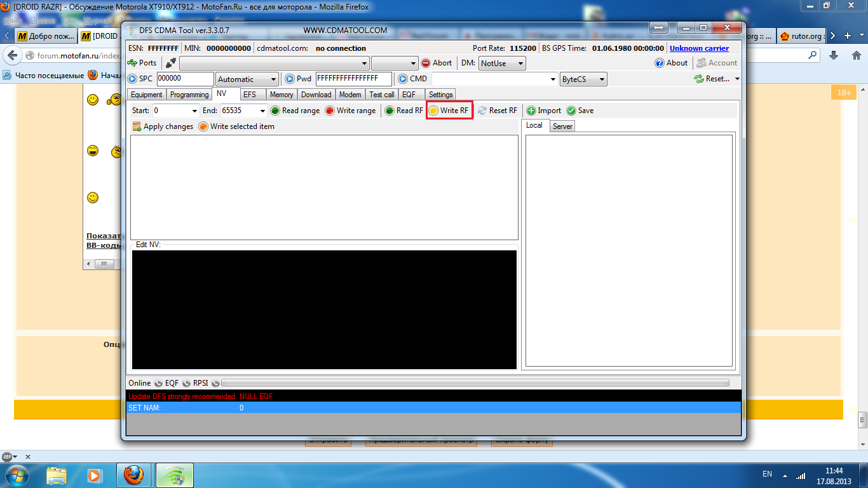The image size is (868, 488).
Task: Click Write RF yellow button
Action: tap(449, 111)
